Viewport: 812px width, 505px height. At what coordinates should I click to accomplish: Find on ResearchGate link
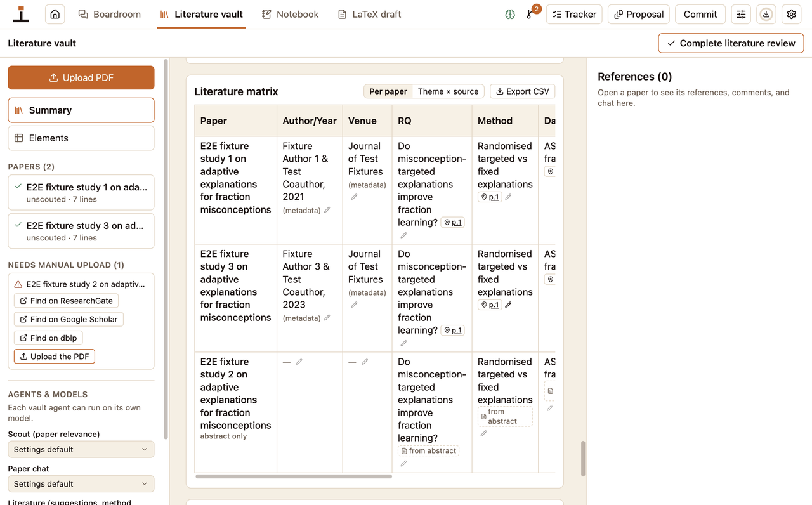coord(66,301)
